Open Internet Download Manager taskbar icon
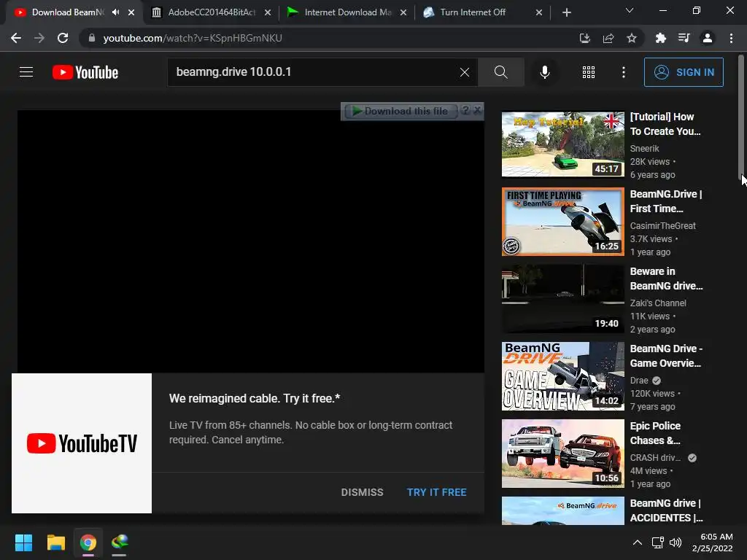The width and height of the screenshot is (747, 560). [120, 542]
